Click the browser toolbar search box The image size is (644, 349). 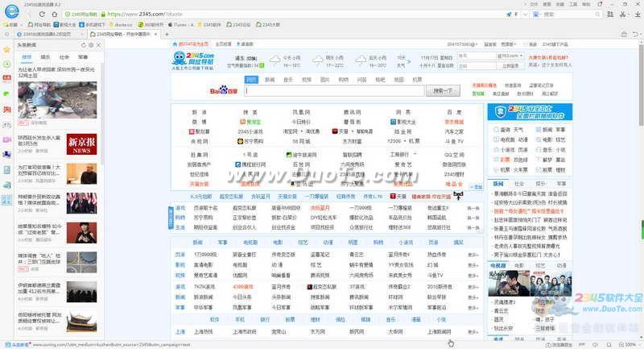coord(567,14)
